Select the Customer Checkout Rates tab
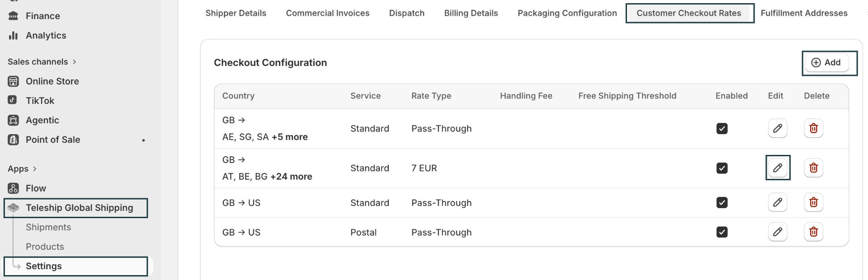The width and height of the screenshot is (868, 280). pyautogui.click(x=689, y=13)
